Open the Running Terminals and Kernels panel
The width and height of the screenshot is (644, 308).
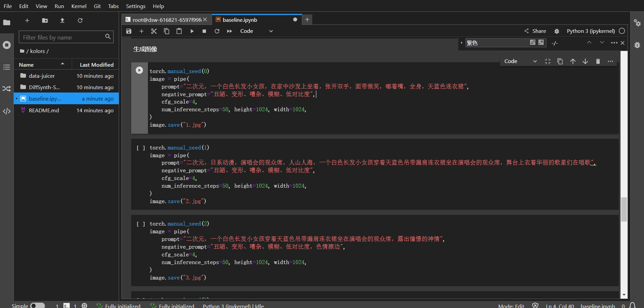7,45
